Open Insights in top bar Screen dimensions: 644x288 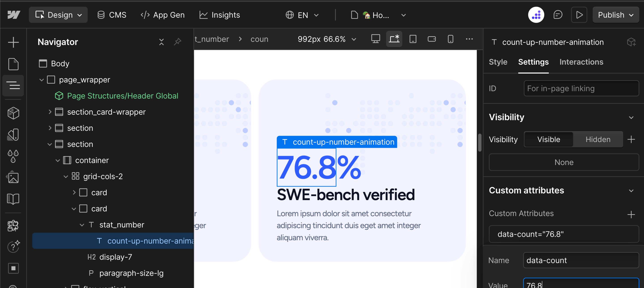220,15
